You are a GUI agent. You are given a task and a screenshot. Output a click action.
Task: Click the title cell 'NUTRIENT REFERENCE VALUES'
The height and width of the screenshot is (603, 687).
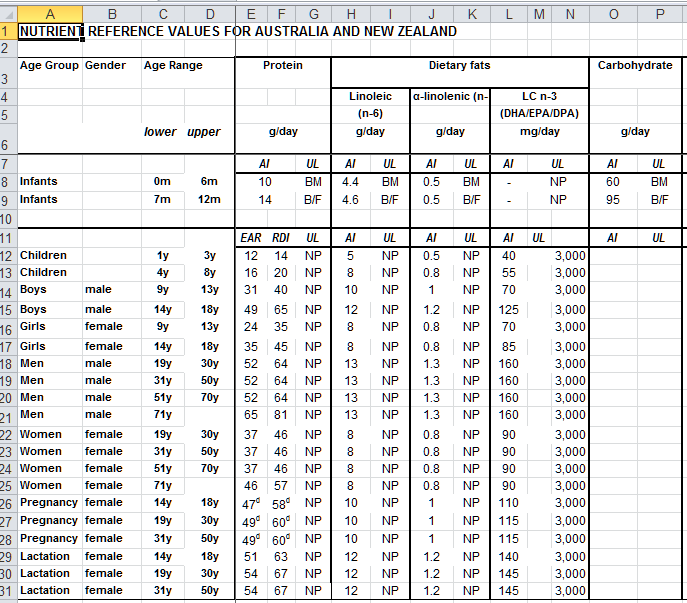point(50,32)
